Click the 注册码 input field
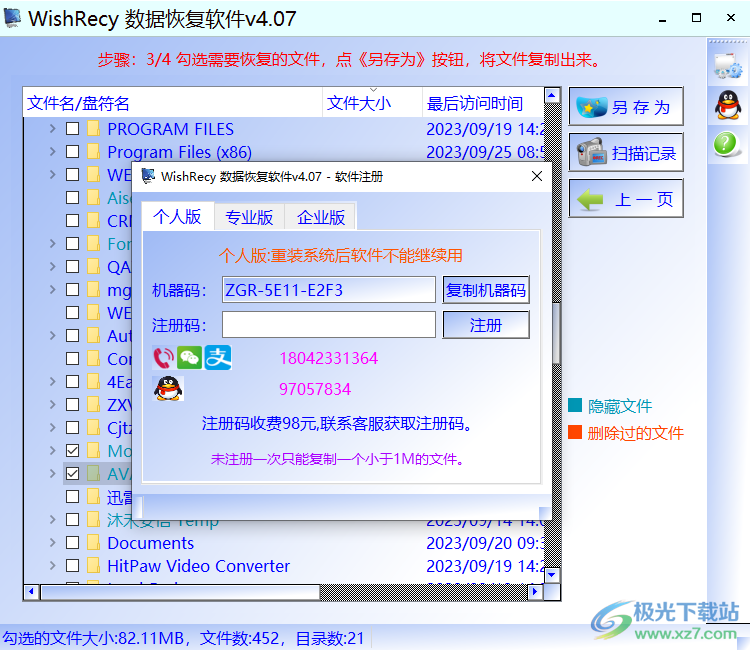The width and height of the screenshot is (750, 650). [329, 325]
